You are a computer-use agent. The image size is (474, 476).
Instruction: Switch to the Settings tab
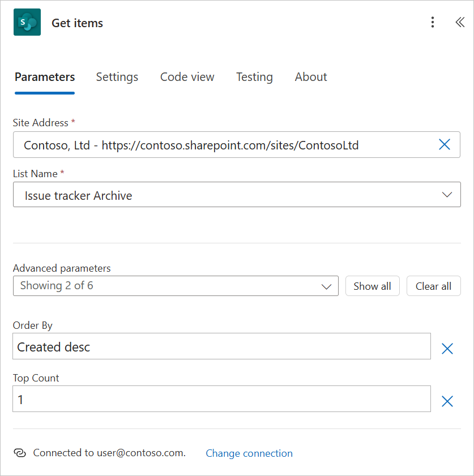(x=117, y=77)
